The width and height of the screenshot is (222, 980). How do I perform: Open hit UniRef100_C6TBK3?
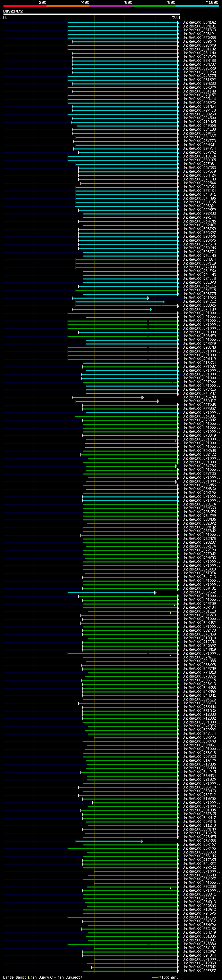(199, 30)
